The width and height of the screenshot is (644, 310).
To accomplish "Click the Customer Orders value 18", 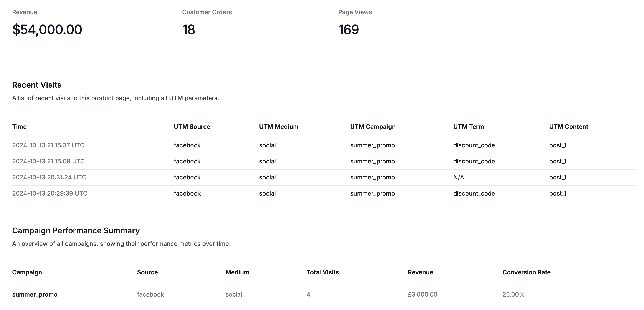I will (x=188, y=29).
